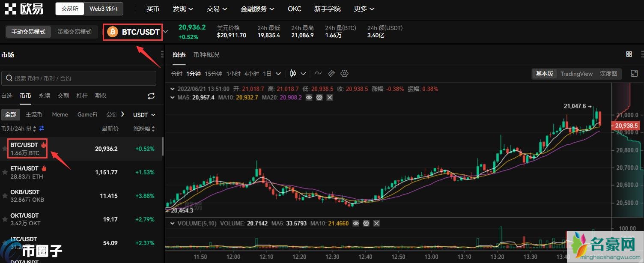
Task: Collapse the OHLC info row chevron
Action: pos(173,89)
